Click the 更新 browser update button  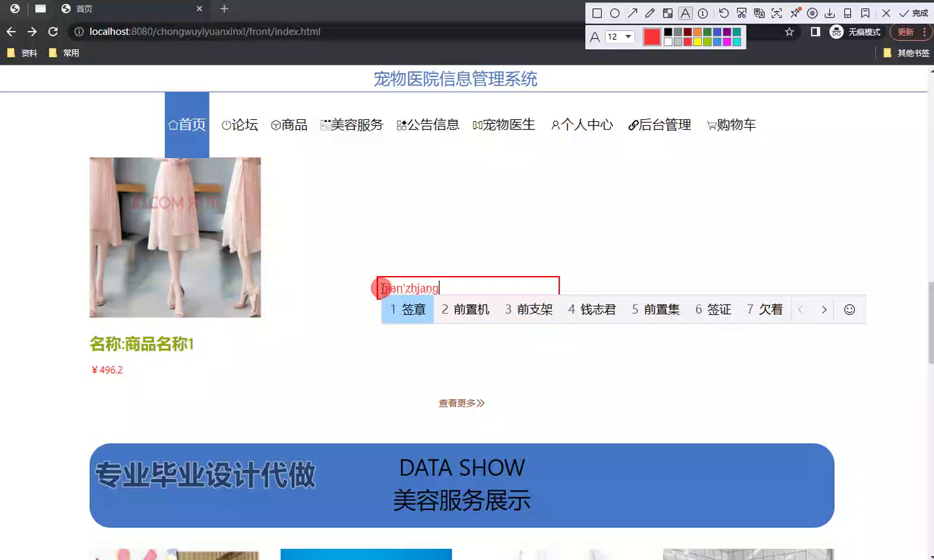(911, 32)
